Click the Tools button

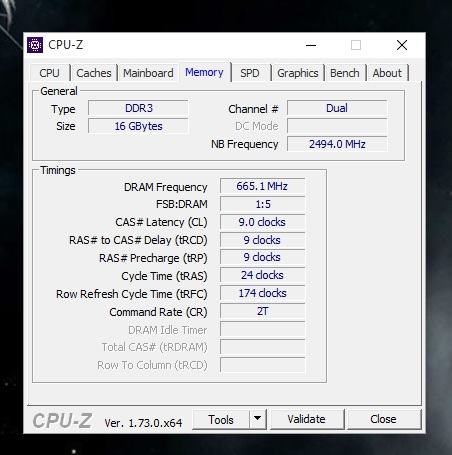pos(221,419)
